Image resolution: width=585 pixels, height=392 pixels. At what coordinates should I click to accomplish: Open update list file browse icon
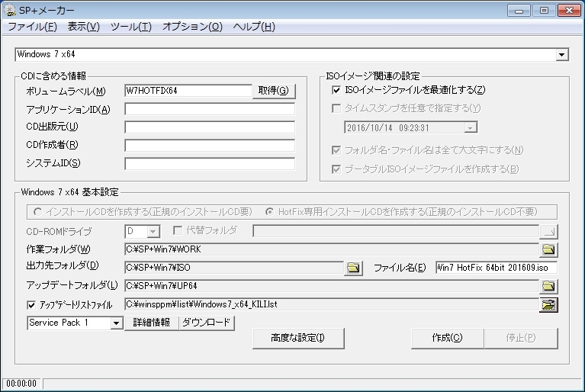point(548,305)
